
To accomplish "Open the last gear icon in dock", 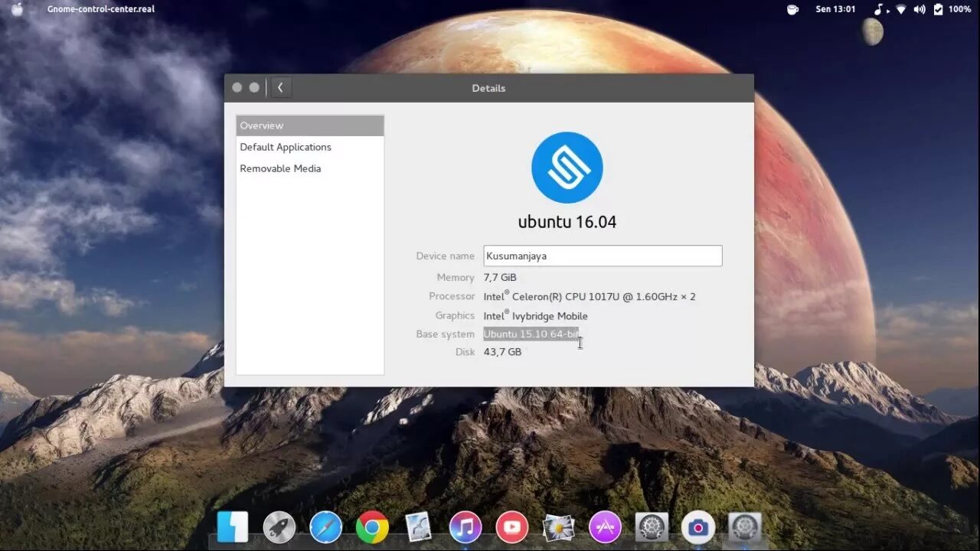I will click(744, 527).
